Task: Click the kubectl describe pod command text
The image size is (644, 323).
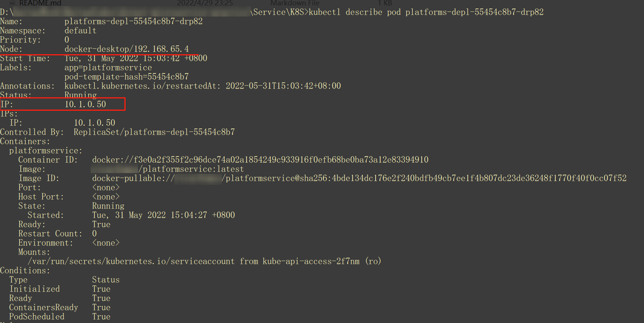Action: 426,12
